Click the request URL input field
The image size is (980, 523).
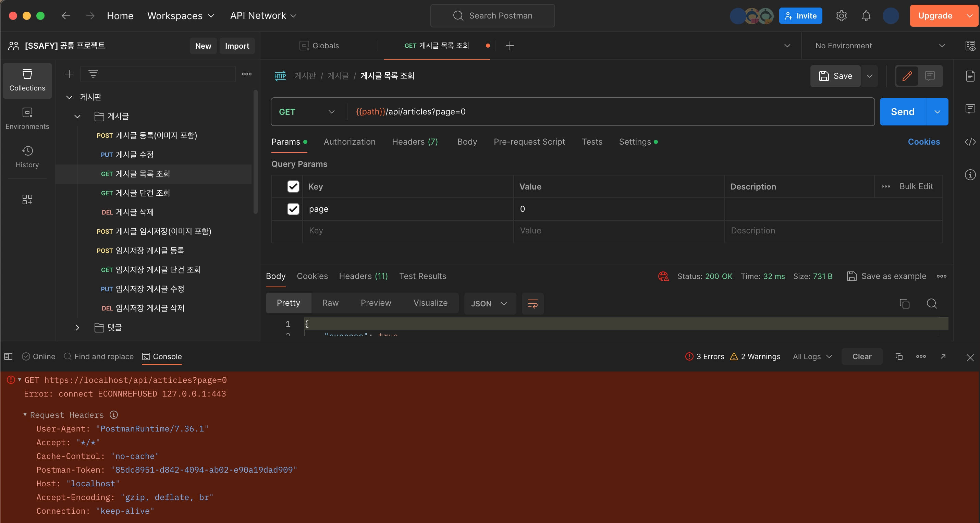(609, 111)
